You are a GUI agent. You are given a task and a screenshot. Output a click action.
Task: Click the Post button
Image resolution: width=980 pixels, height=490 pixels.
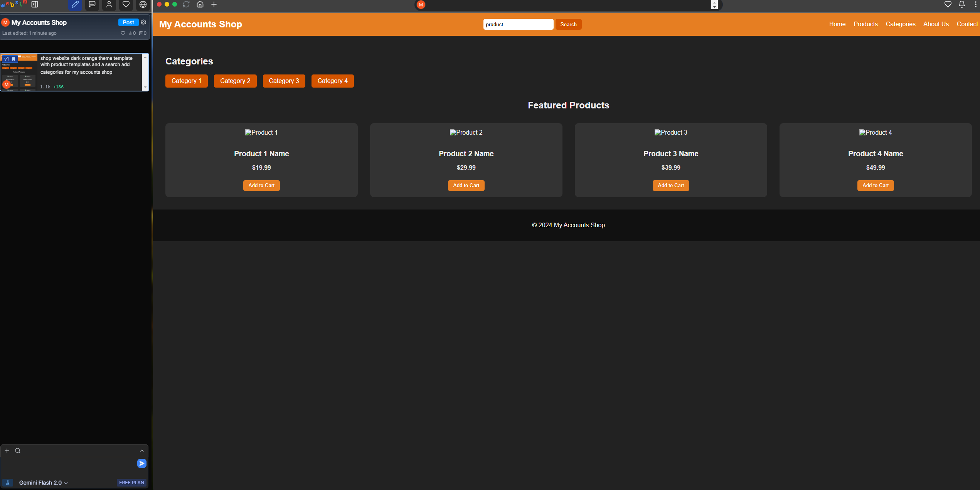[128, 22]
